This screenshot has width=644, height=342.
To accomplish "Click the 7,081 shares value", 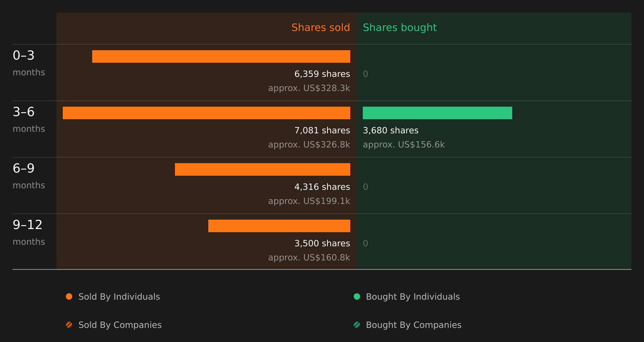I will point(322,131).
